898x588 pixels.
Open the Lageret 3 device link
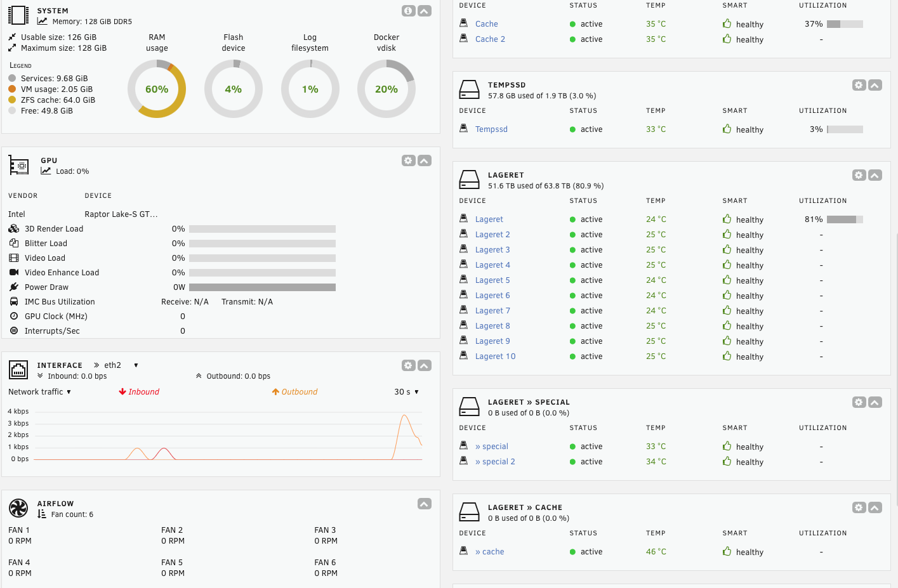[x=492, y=250]
